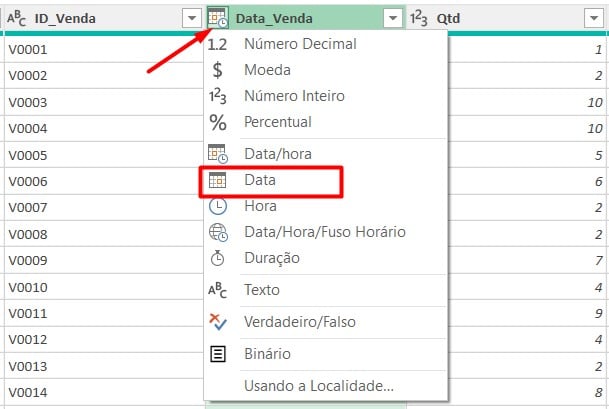Click the V0005 cell in ID_Venda
This screenshot has width=609, height=409.
click(x=27, y=155)
